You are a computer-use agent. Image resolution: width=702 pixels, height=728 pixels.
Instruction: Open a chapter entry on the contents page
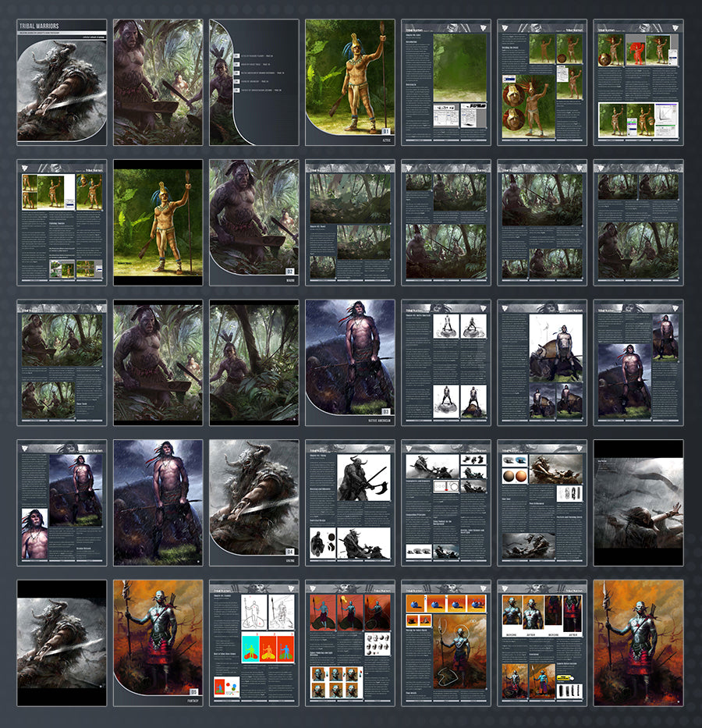tap(254, 55)
